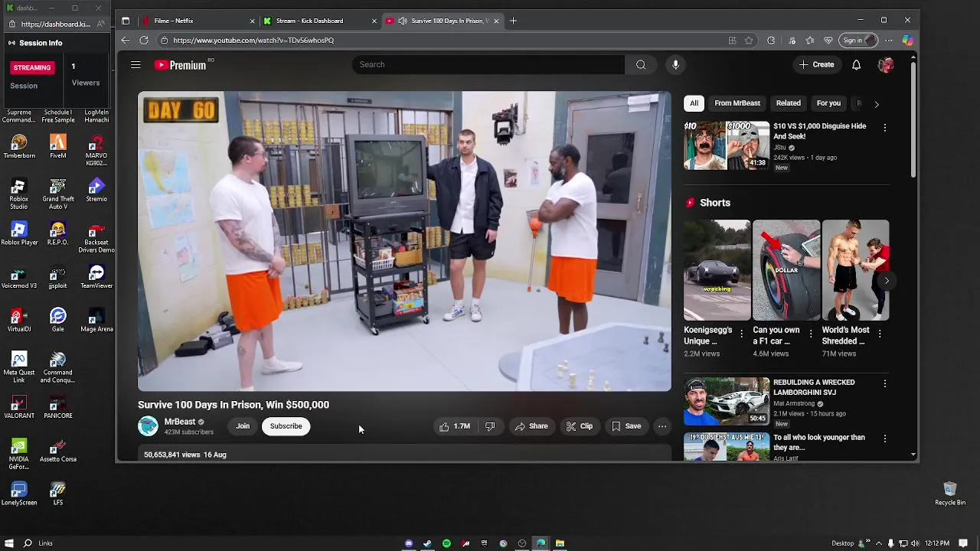Open the Recycle Bin desktop icon
The image size is (980, 551).
tap(950, 494)
